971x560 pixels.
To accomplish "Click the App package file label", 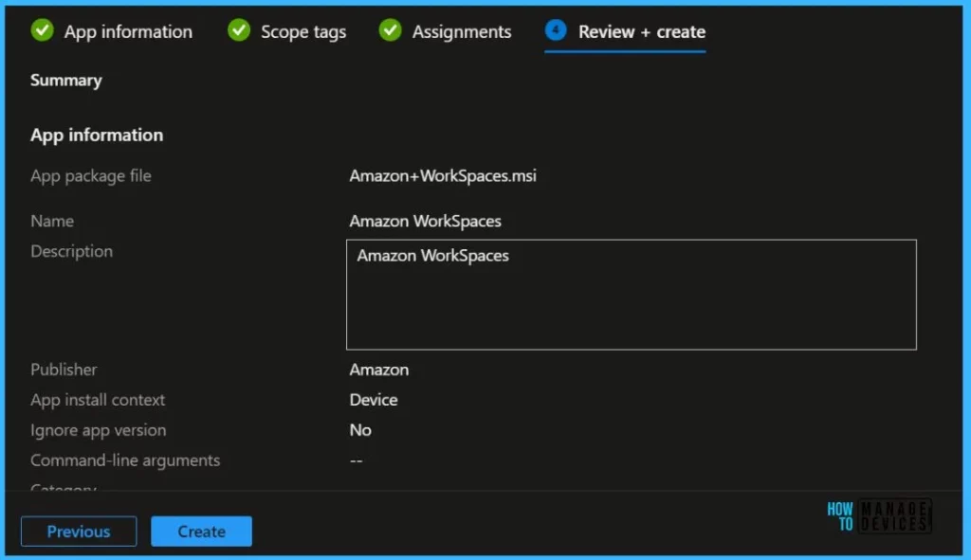I will (x=91, y=175).
